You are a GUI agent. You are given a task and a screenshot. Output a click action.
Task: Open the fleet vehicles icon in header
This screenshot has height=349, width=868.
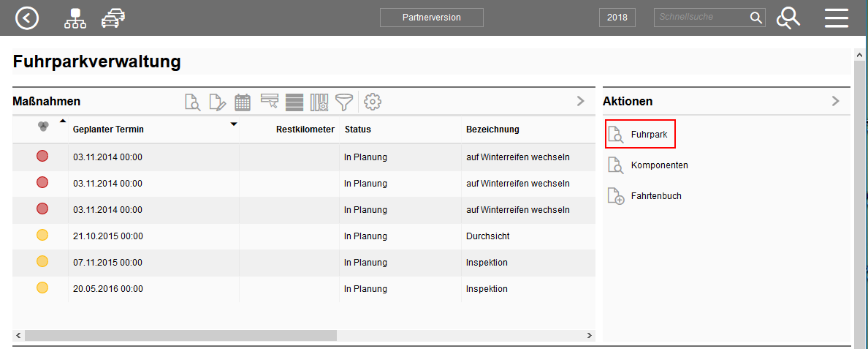pos(113,18)
